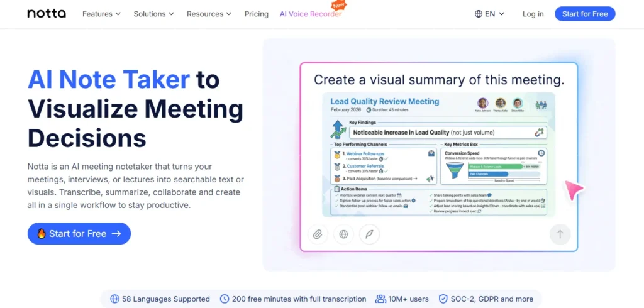This screenshot has height=308, width=644.
Task: Click the 'New' badge on AI Voice Recorder
Action: pyautogui.click(x=339, y=5)
